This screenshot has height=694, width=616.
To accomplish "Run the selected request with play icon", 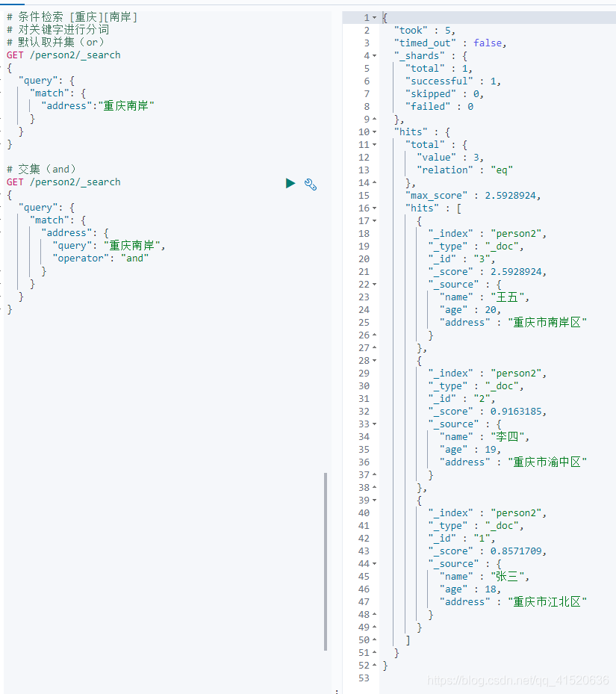I will [x=290, y=183].
